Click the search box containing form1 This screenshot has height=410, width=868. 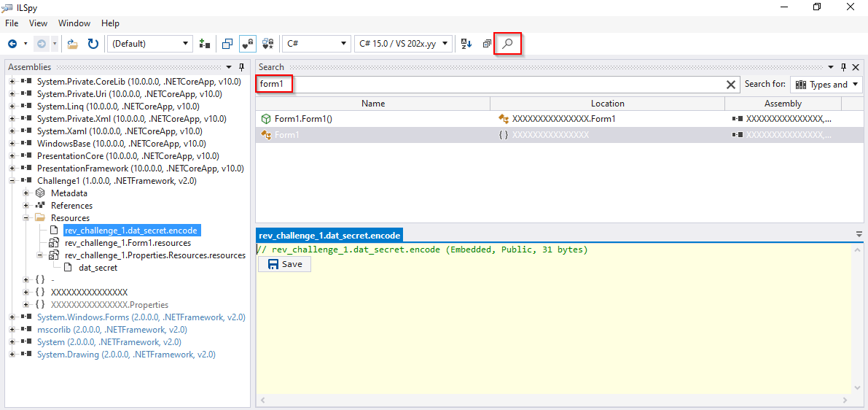[489, 84]
